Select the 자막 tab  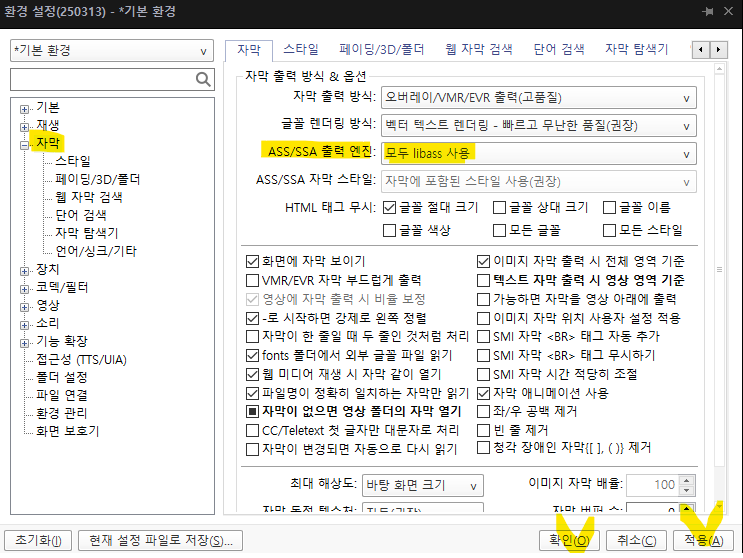pos(249,50)
